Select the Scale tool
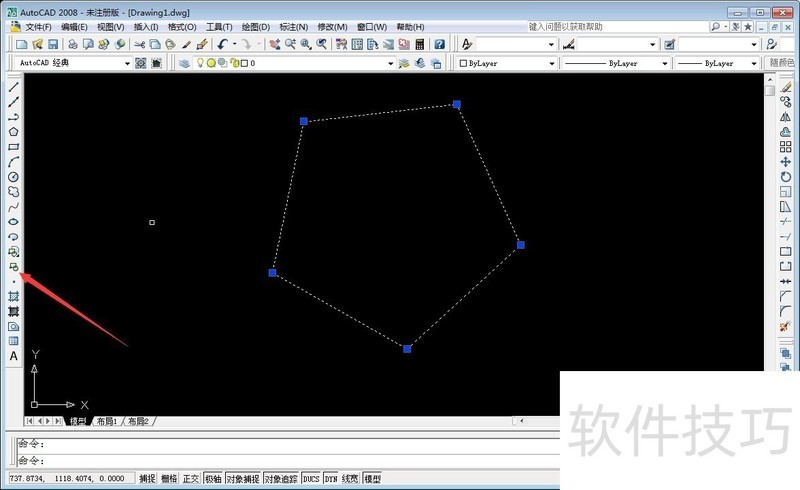The image size is (800, 490). pyautogui.click(x=786, y=192)
